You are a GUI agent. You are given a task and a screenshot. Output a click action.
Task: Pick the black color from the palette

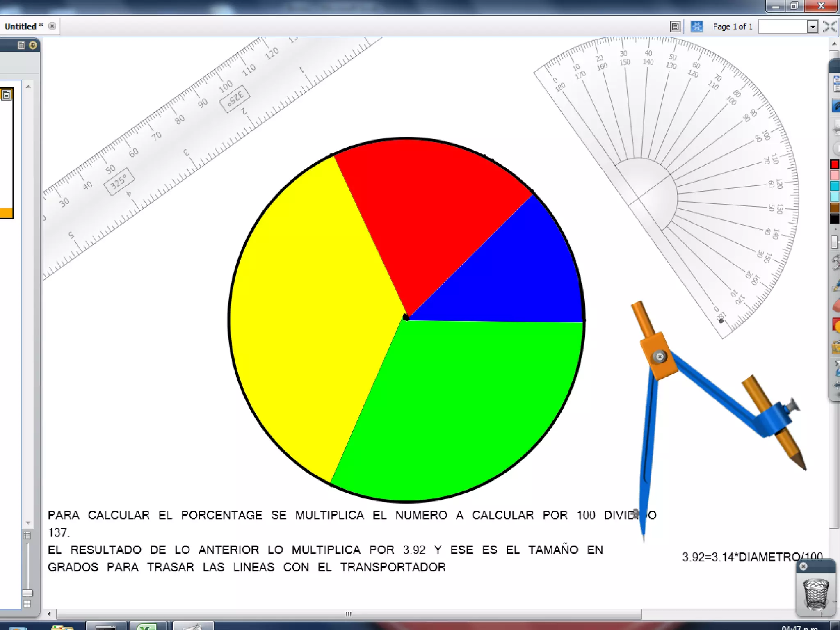click(834, 219)
